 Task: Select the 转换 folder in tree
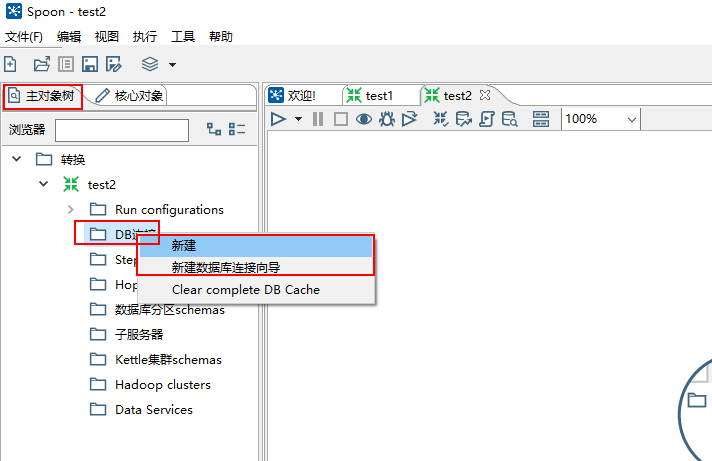point(61,159)
